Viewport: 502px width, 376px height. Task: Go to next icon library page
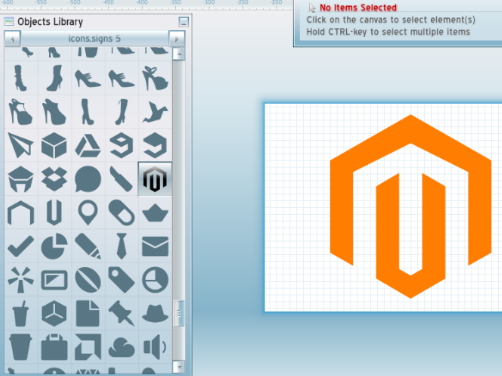click(177, 39)
